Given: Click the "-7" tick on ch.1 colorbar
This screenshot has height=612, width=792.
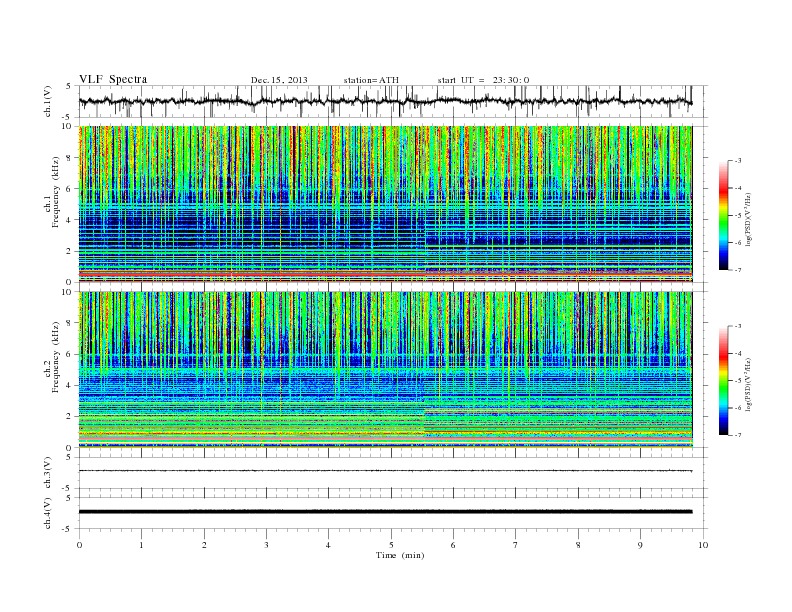Looking at the screenshot, I should click(x=738, y=270).
